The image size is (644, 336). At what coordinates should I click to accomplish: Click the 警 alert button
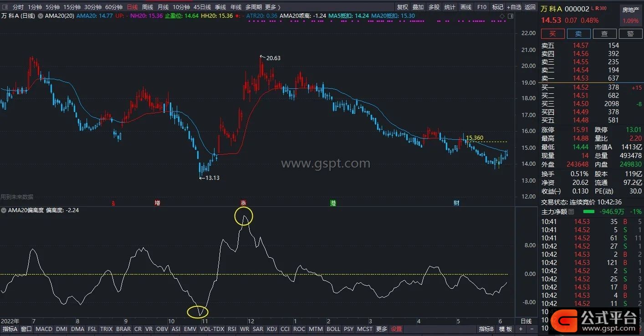630,34
